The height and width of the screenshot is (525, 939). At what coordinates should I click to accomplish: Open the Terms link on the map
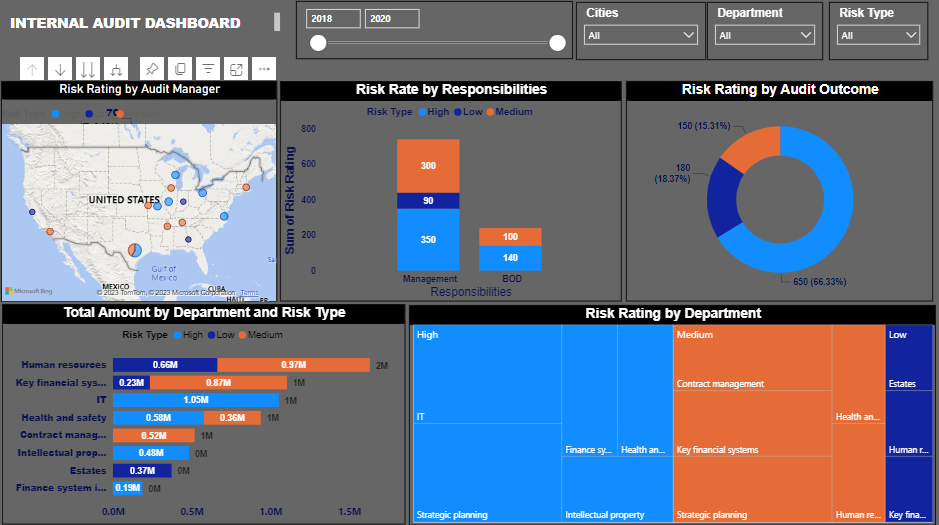249,293
